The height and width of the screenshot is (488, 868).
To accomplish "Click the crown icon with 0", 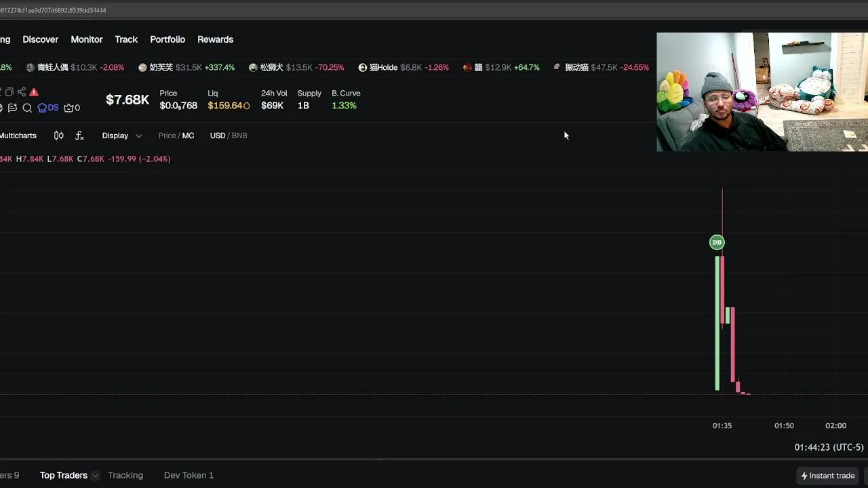I will coord(71,108).
